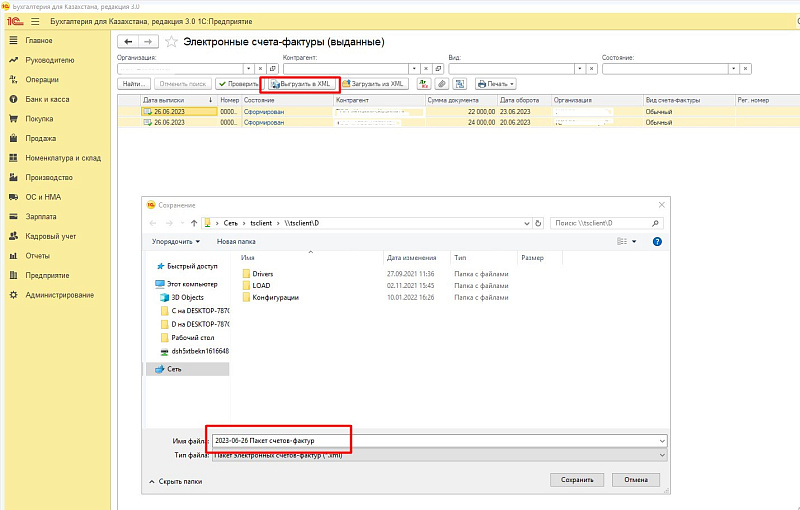Image resolution: width=800 pixels, height=510 pixels.
Task: Select Сеть in the navigation tree
Action: [174, 369]
